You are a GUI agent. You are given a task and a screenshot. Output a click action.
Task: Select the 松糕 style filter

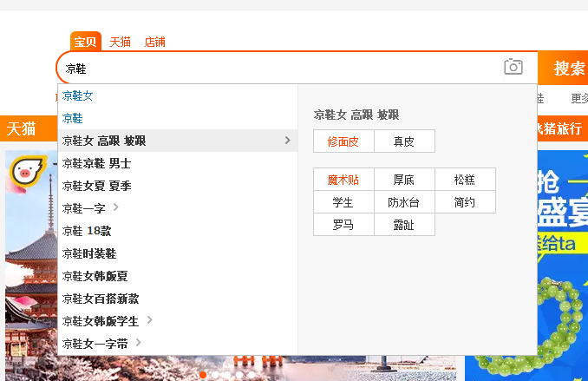[x=465, y=180]
